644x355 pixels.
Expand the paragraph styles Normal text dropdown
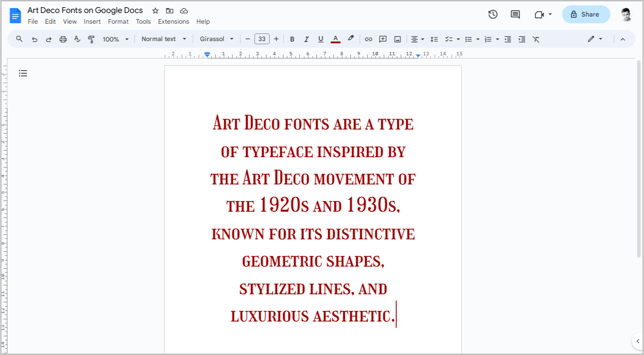coord(164,39)
